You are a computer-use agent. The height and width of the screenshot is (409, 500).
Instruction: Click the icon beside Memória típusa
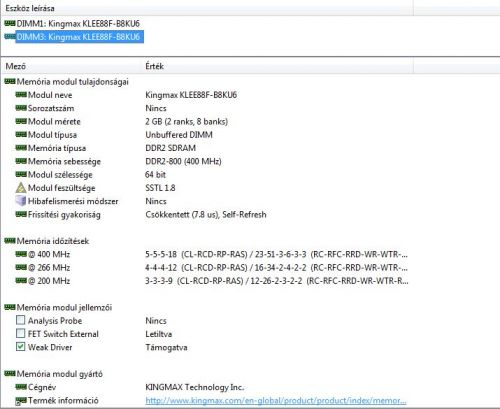tap(21, 148)
